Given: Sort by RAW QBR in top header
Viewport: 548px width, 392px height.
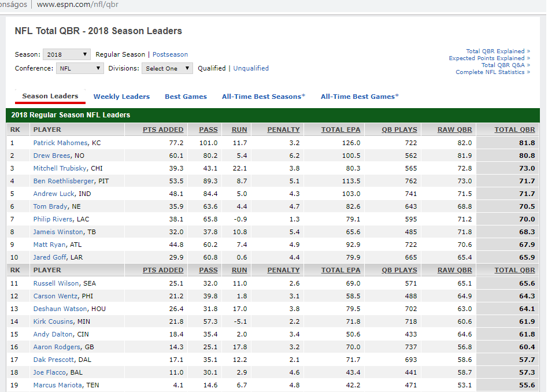Looking at the screenshot, I should tap(455, 130).
